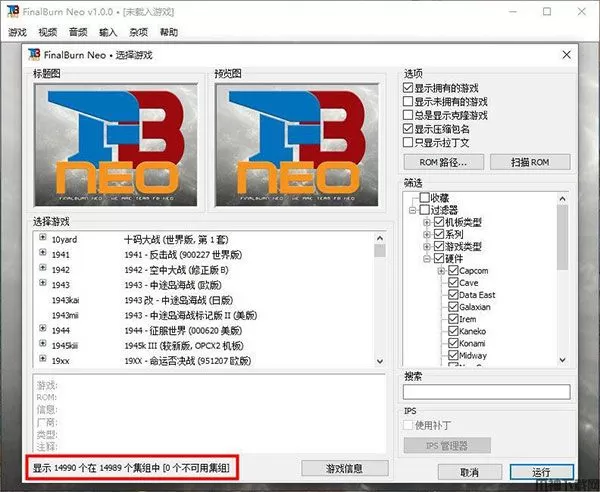The image size is (600, 492).
Task: Expand clones of 10yard game
Action: (43, 237)
